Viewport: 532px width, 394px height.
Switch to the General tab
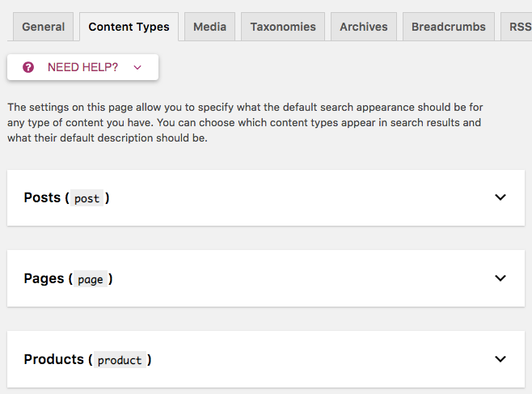click(x=44, y=27)
